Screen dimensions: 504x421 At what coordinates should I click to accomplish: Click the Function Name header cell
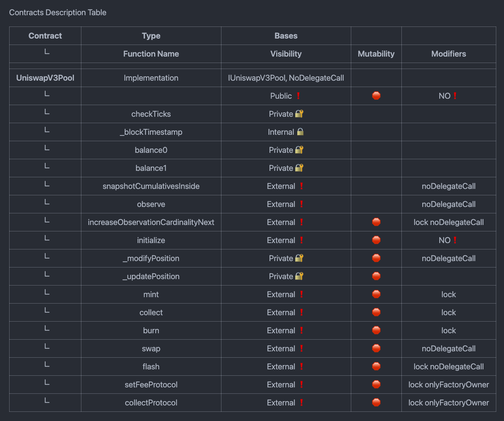click(x=151, y=54)
